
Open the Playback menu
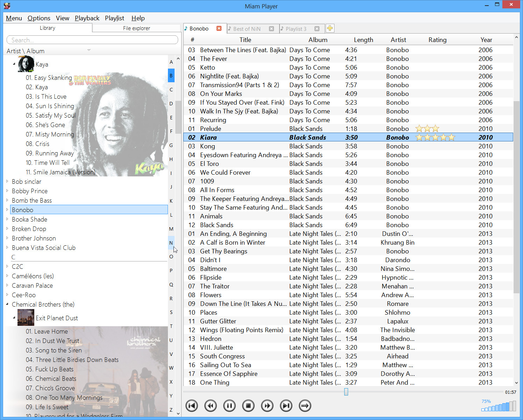(x=87, y=18)
